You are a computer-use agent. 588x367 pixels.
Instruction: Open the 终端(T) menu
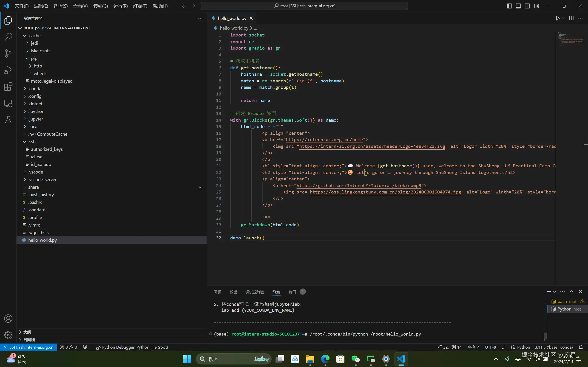(x=140, y=6)
